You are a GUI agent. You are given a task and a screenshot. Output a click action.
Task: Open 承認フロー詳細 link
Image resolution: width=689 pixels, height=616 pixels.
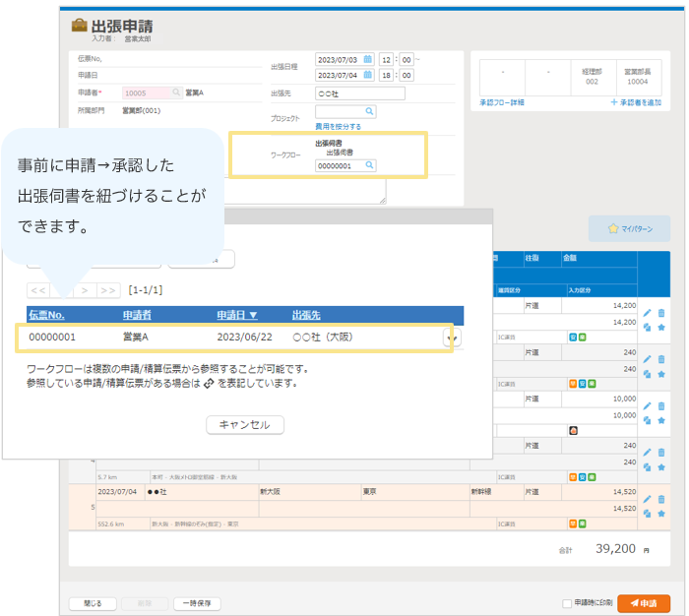pos(502,102)
